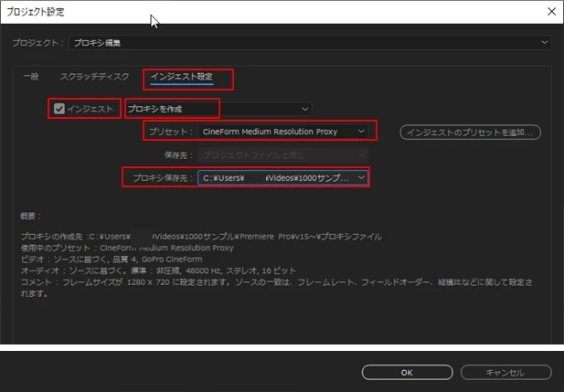Open the disabled 保存先 dropdown
This screenshot has height=392, width=564.
(x=282, y=155)
